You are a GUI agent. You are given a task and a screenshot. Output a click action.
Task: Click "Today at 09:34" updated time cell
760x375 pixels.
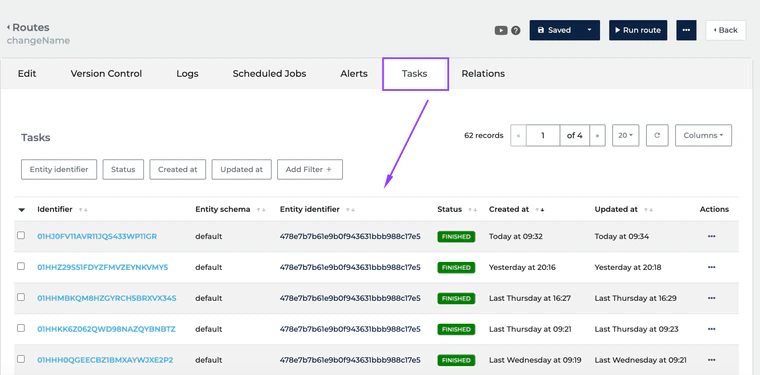point(622,236)
